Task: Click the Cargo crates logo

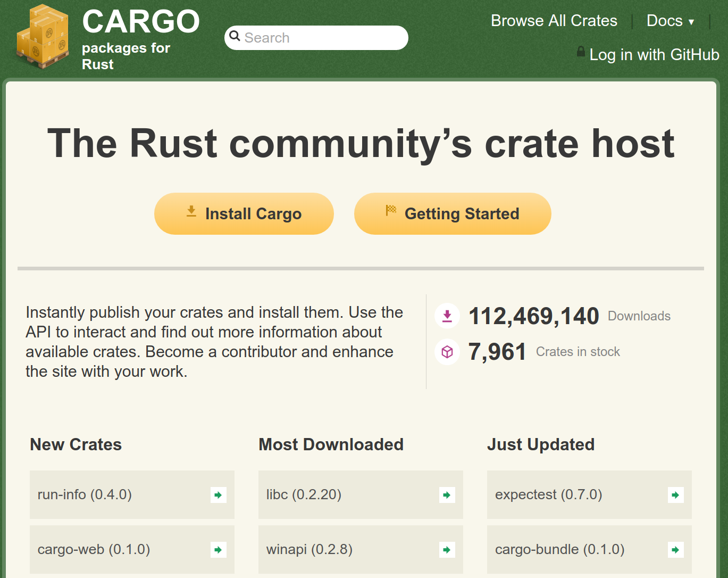Action: click(x=43, y=37)
